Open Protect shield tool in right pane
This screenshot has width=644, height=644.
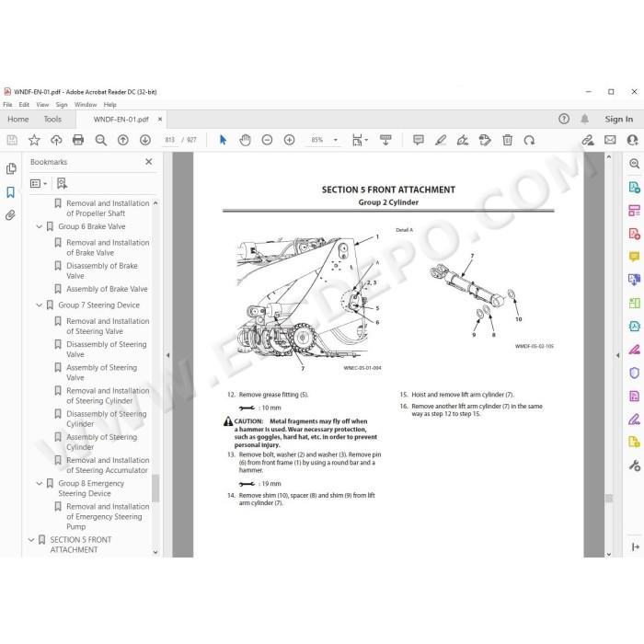(x=634, y=373)
